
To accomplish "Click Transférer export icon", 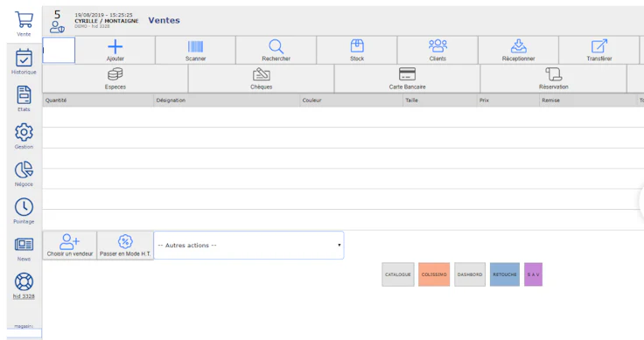I will click(x=599, y=46).
